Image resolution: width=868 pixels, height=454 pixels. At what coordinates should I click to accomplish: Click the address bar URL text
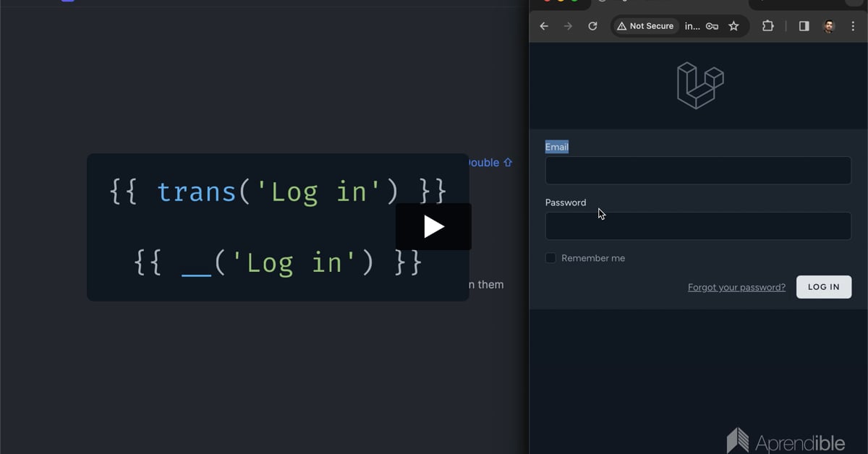coord(692,26)
